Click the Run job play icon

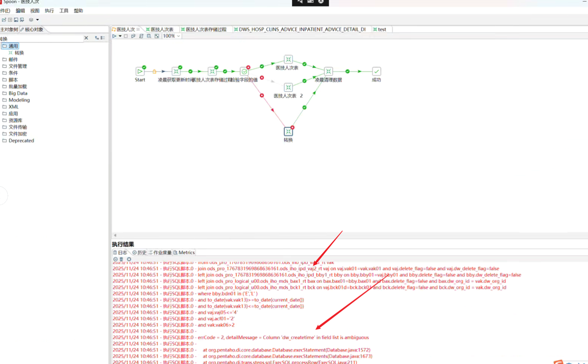pyautogui.click(x=114, y=36)
